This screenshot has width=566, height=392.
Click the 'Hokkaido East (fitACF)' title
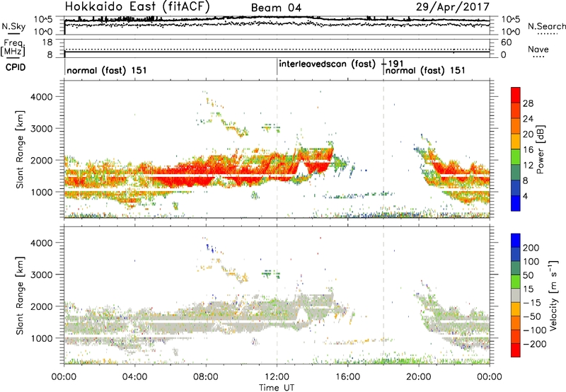coord(137,7)
